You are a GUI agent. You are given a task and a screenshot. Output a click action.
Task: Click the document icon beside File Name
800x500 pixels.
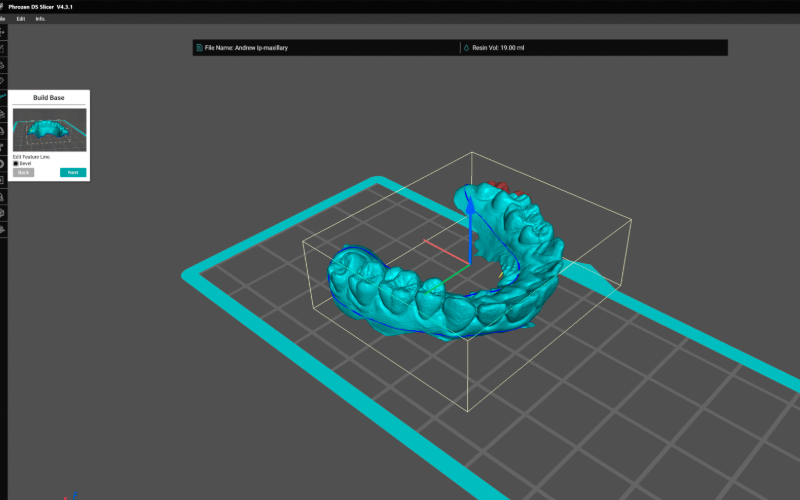[x=198, y=47]
